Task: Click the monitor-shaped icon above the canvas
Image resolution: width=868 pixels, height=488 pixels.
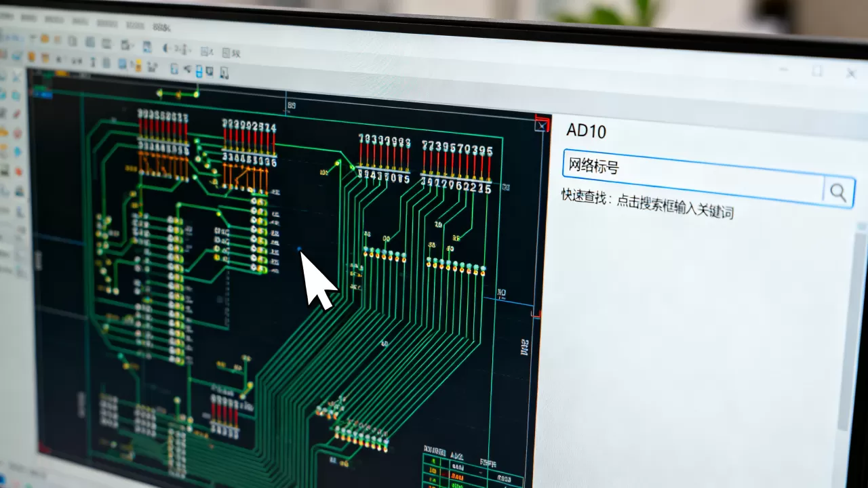Action: (x=210, y=71)
